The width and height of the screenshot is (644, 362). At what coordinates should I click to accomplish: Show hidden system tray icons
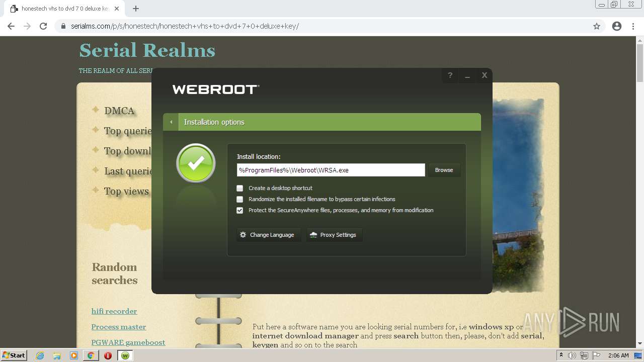(561, 355)
